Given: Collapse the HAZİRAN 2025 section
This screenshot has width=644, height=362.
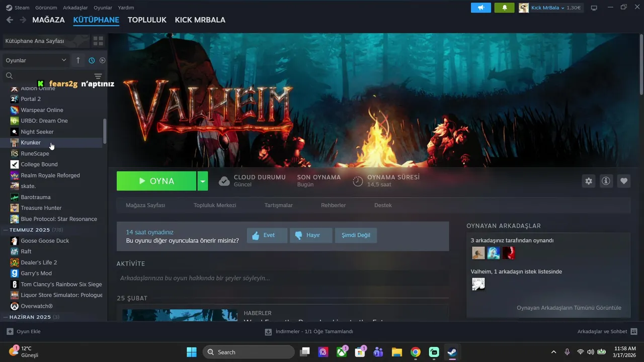Looking at the screenshot, I should [x=30, y=317].
